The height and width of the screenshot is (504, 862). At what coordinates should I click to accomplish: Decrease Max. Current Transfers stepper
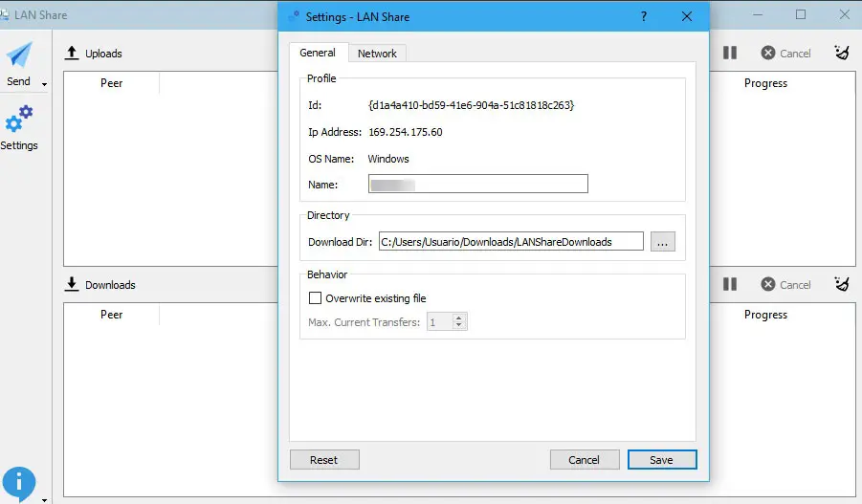[x=458, y=325]
